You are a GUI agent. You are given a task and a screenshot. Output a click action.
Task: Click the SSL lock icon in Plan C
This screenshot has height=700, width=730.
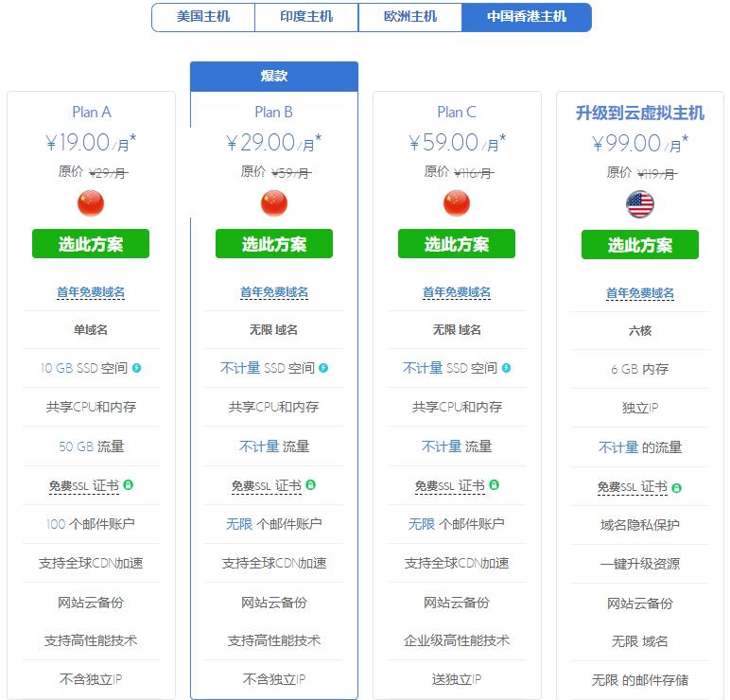click(x=495, y=485)
